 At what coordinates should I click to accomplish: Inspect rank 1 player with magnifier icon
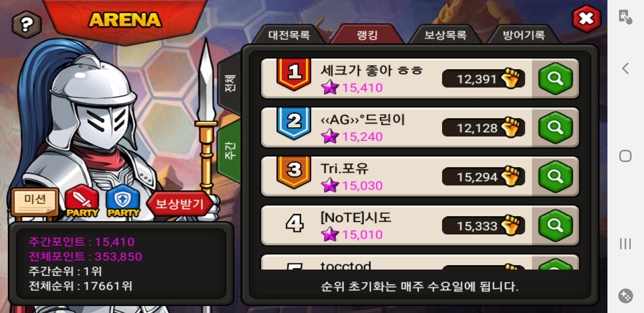click(556, 79)
